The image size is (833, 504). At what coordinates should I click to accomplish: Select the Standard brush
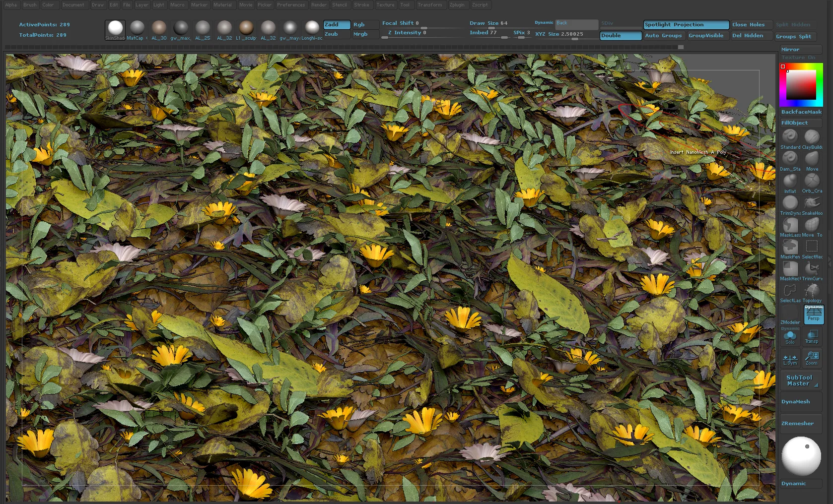pos(789,136)
